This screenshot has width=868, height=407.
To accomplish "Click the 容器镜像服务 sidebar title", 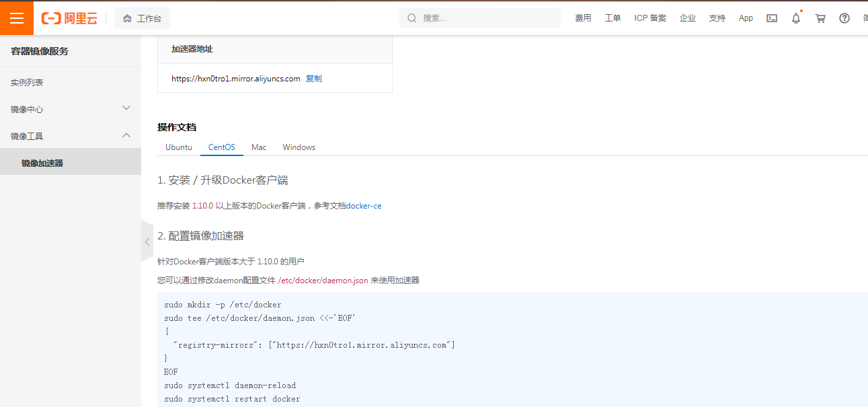I will click(40, 51).
